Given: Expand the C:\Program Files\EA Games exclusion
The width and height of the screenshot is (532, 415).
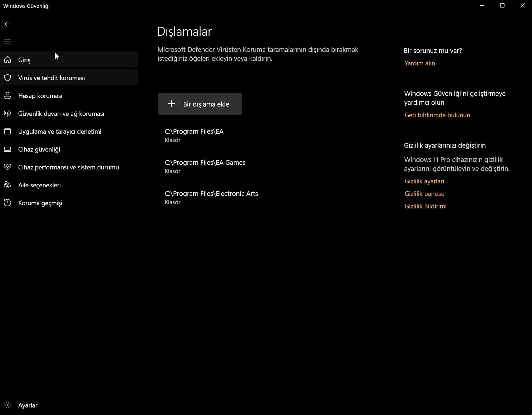Looking at the screenshot, I should pos(272,166).
